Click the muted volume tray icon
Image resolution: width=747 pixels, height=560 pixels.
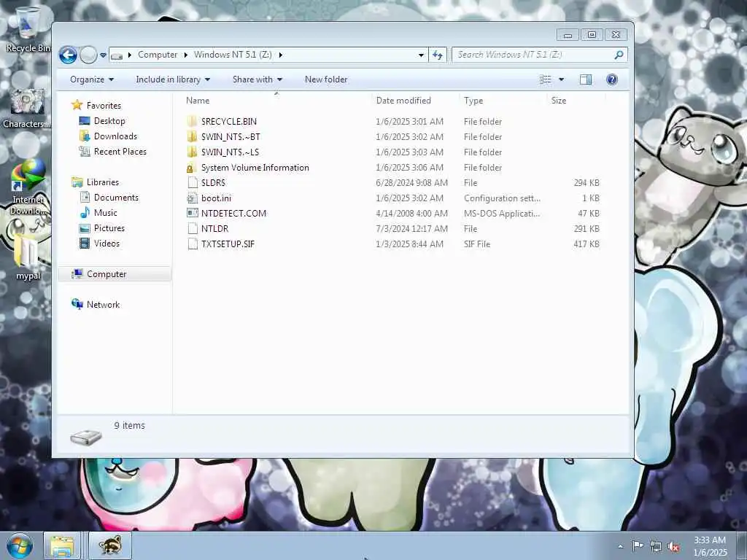[x=673, y=547]
